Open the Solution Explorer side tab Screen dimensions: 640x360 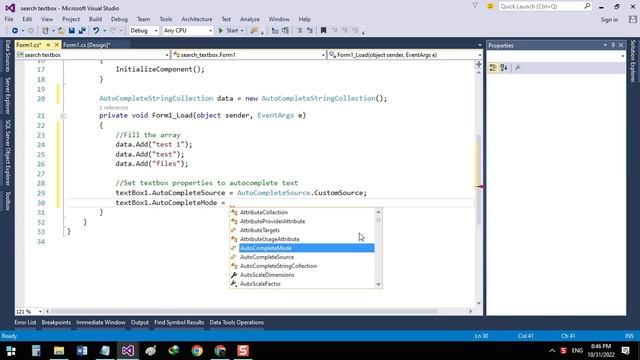[x=633, y=61]
